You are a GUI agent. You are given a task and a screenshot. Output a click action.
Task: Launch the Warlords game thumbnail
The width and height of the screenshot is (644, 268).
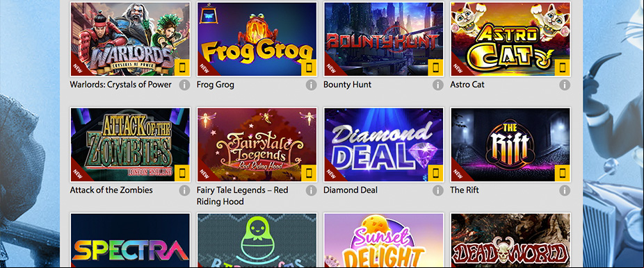[130, 39]
